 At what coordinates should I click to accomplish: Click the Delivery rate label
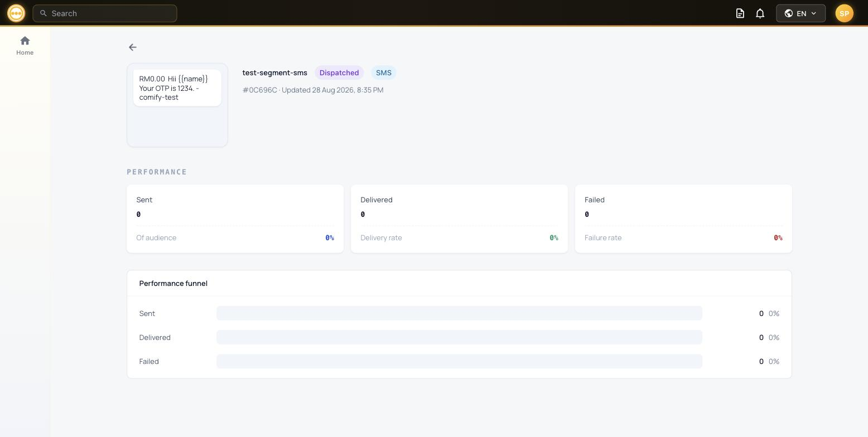(x=381, y=238)
